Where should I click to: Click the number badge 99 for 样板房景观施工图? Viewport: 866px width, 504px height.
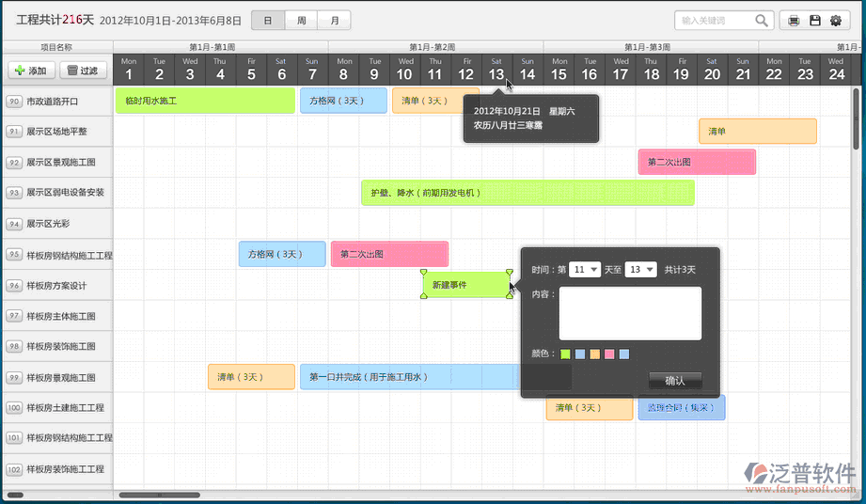coord(13,378)
